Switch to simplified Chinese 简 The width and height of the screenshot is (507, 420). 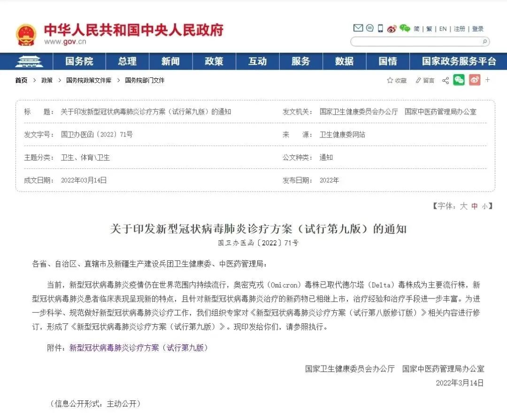[x=416, y=29]
